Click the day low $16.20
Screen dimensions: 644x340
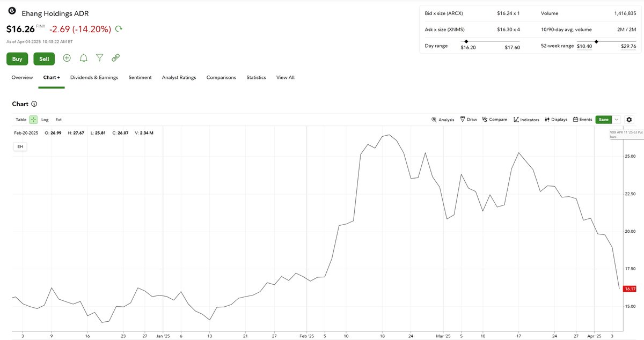[468, 47]
